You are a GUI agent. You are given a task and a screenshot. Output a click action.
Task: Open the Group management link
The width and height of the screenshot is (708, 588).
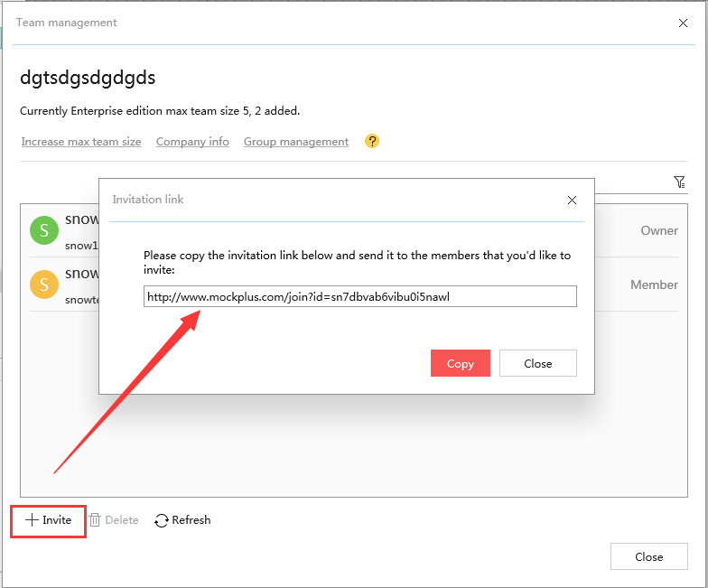pos(296,142)
